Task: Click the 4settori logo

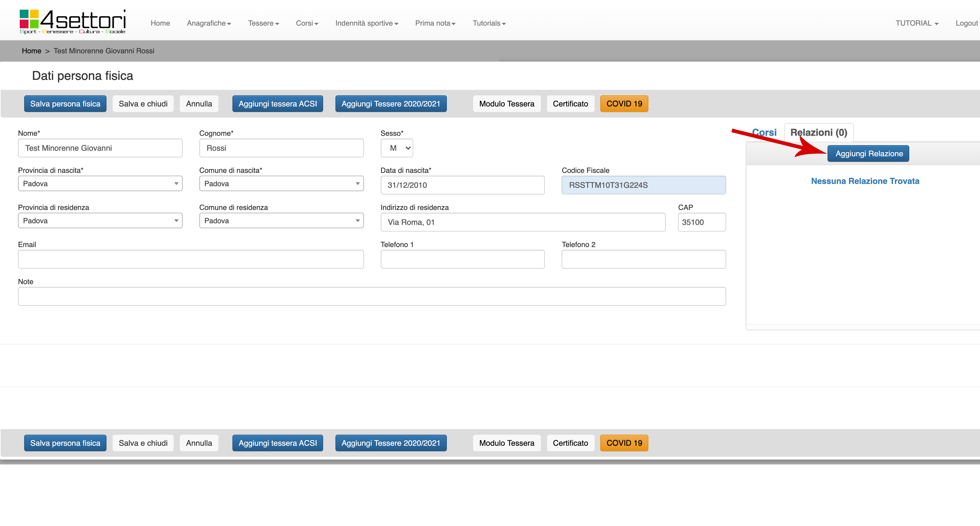Action: click(72, 21)
